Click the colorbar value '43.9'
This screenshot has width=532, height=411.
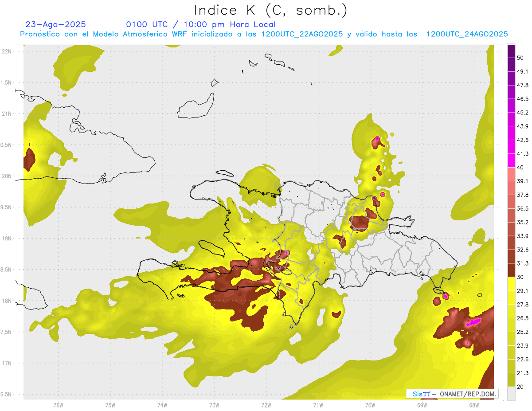(523, 126)
